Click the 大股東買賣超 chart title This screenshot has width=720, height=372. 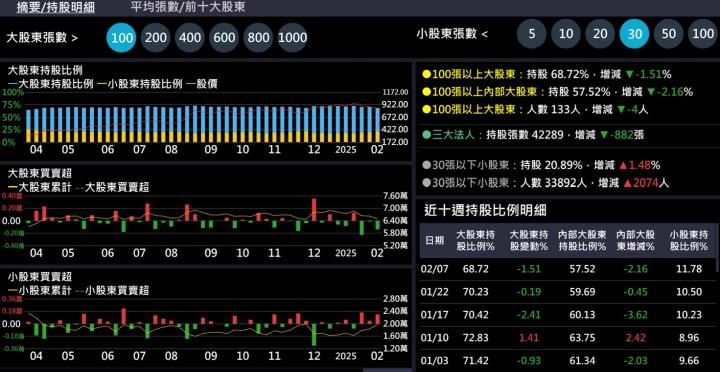pos(40,174)
